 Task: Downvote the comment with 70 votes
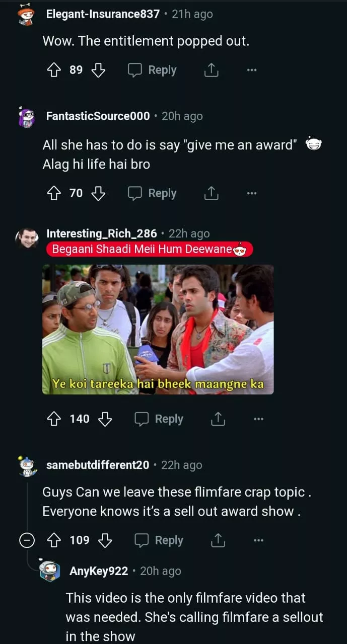pos(98,193)
